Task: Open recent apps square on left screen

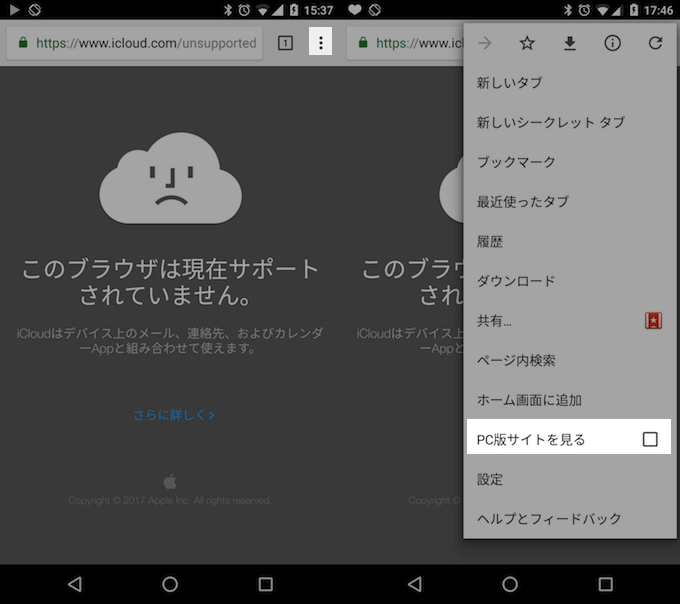Action: [265, 584]
